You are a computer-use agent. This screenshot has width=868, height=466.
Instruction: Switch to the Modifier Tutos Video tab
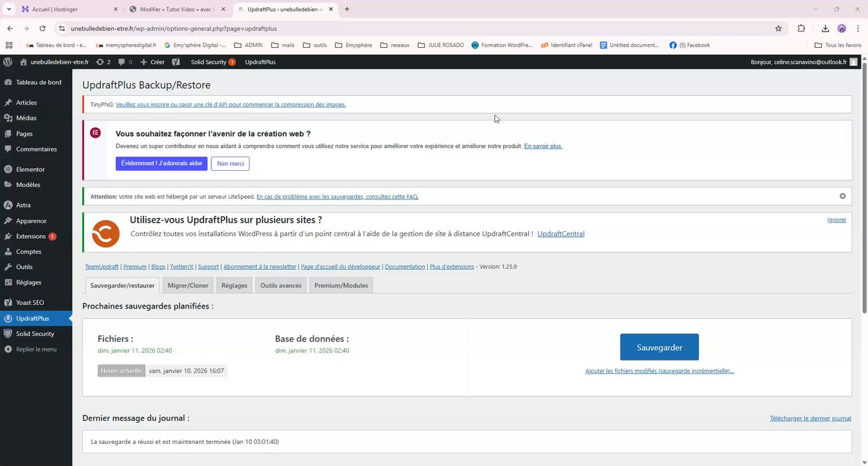[177, 9]
